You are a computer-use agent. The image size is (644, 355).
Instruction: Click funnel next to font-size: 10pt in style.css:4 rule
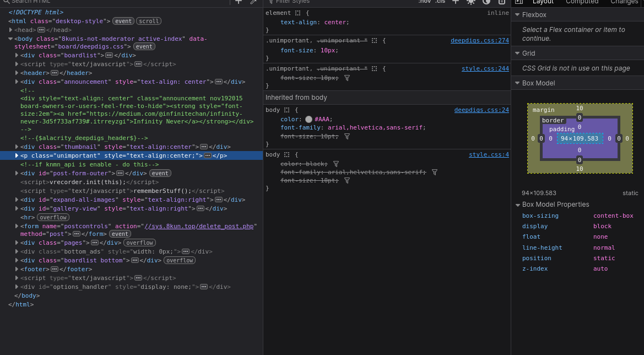pos(347,181)
